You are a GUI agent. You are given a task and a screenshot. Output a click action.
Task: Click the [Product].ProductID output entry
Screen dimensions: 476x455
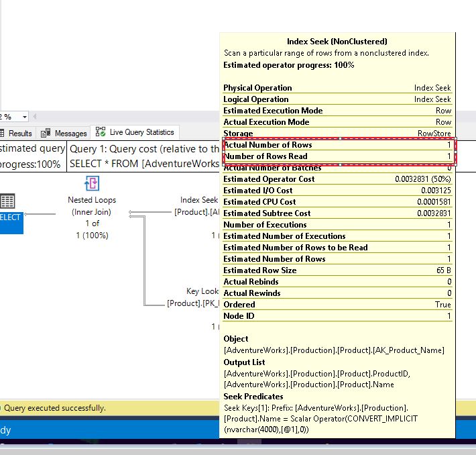(x=316, y=374)
